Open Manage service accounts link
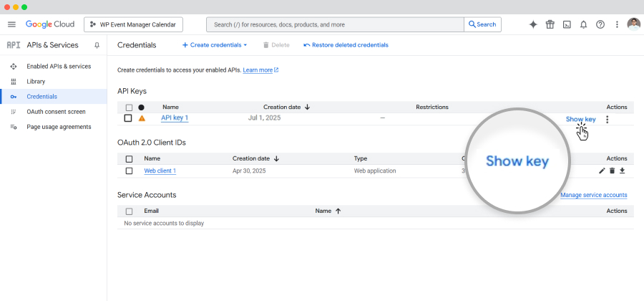644x301 pixels. pyautogui.click(x=594, y=195)
